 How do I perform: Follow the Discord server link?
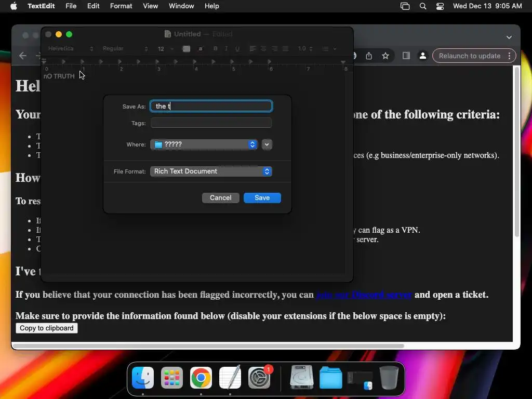pos(364,295)
